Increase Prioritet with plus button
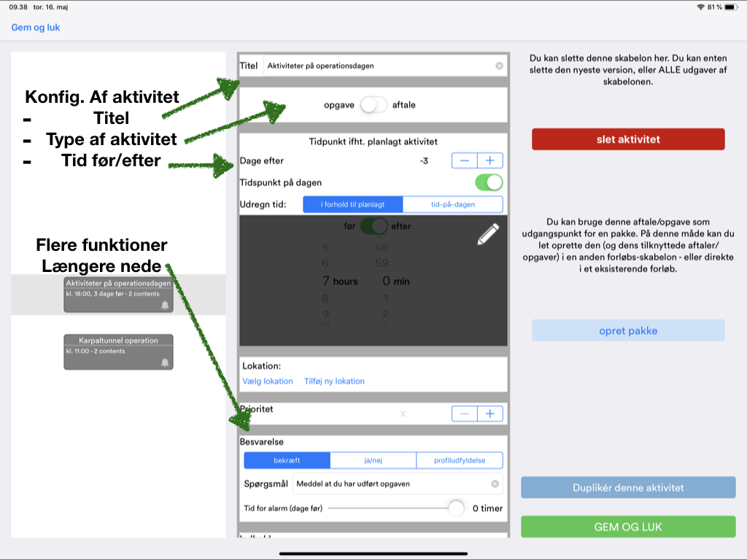Viewport: 747px width, 560px height. pyautogui.click(x=489, y=414)
